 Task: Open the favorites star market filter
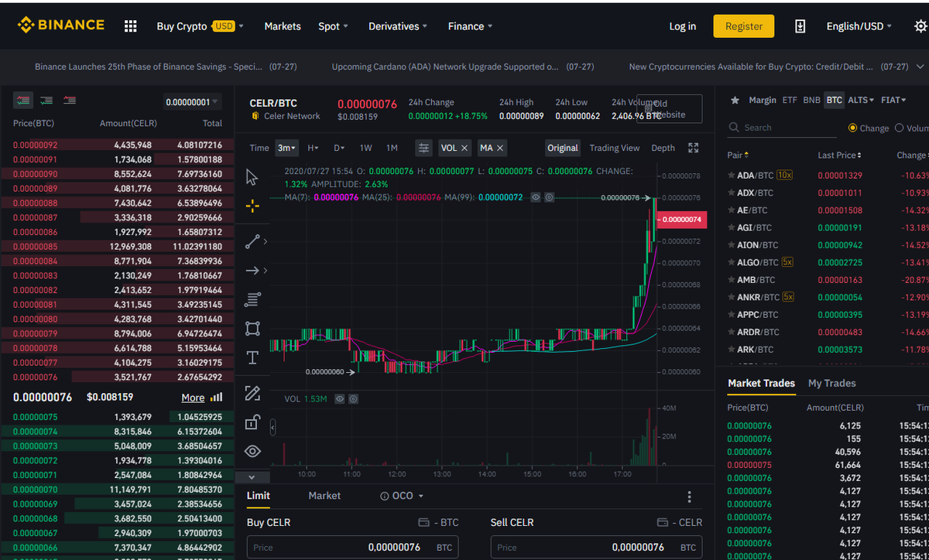point(735,101)
